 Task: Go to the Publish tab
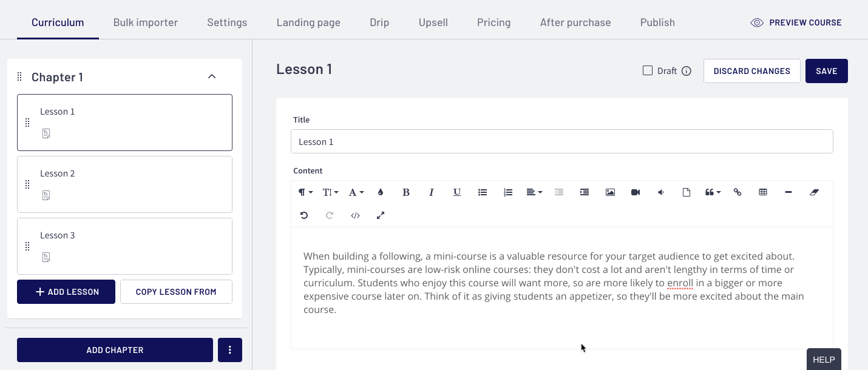[657, 22]
